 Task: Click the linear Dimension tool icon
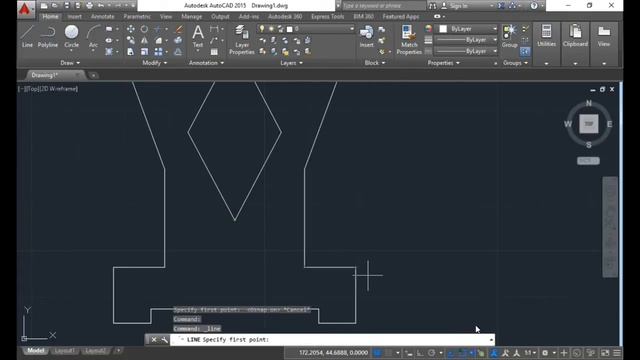coord(214,29)
